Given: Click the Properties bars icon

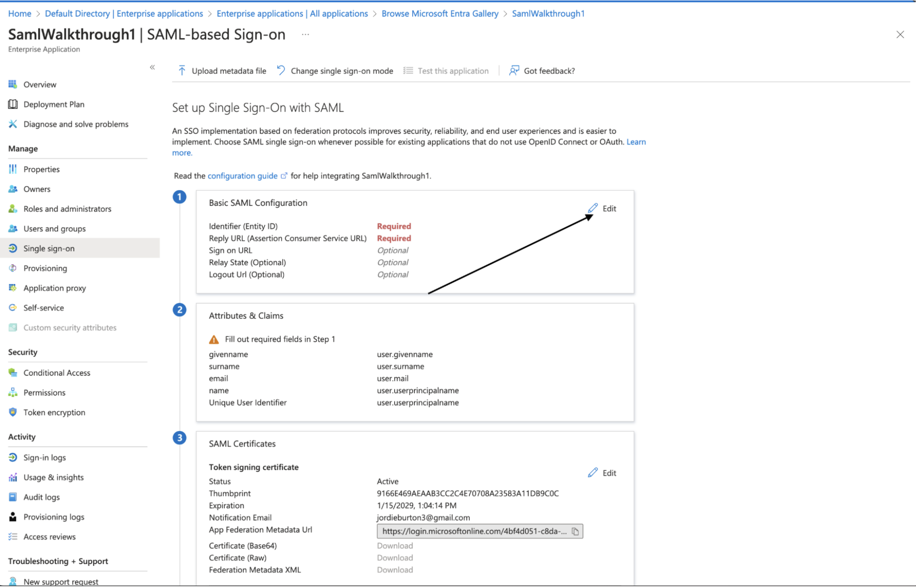Looking at the screenshot, I should click(13, 169).
